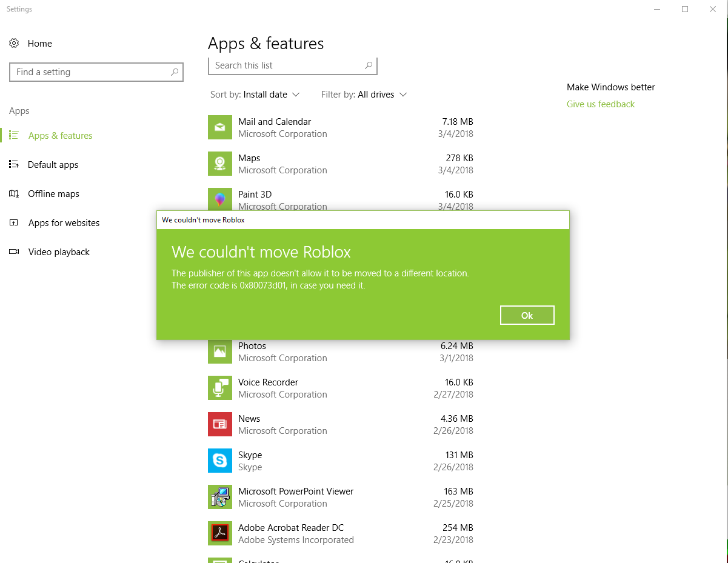
Task: Click the 131 MB size value
Action: coord(459,455)
